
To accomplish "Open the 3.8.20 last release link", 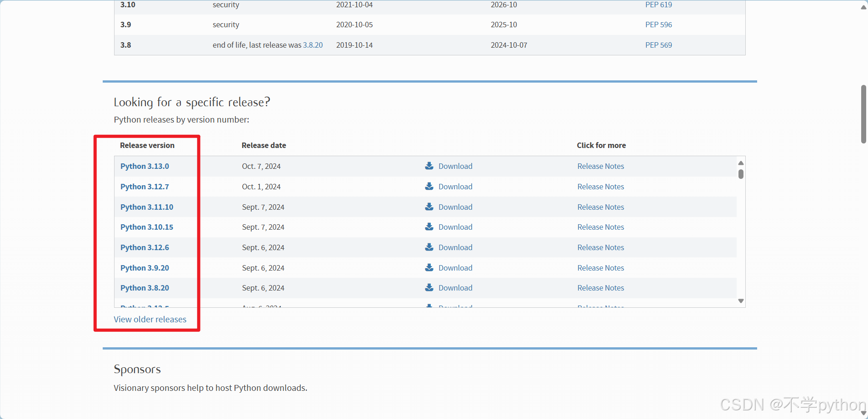I will tap(313, 45).
